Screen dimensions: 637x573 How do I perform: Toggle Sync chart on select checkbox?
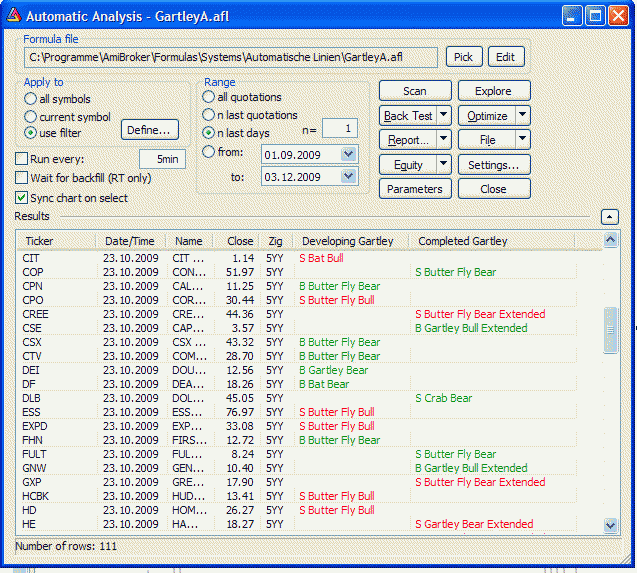click(22, 198)
